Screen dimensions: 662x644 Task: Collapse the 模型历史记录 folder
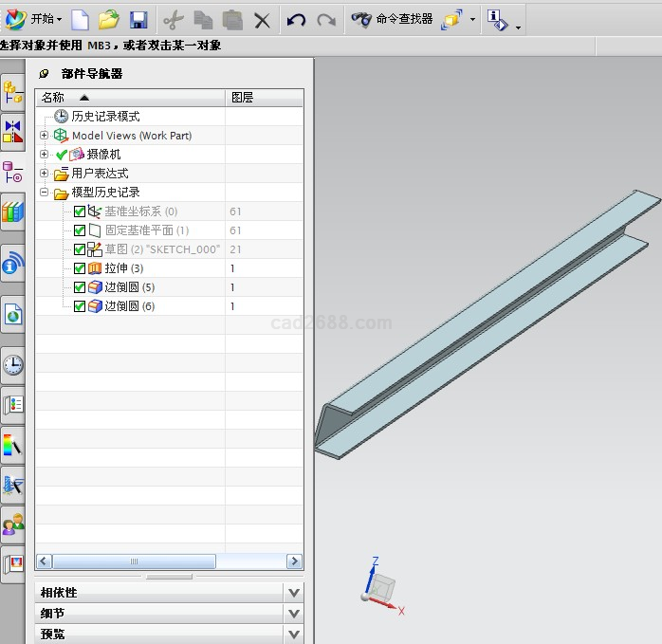pyautogui.click(x=44, y=193)
